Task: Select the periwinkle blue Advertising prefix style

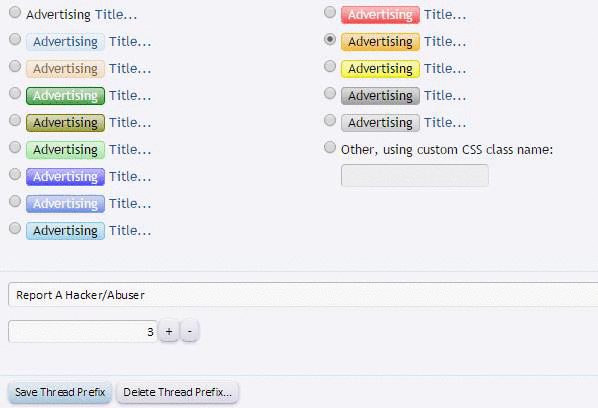Action: click(15, 201)
